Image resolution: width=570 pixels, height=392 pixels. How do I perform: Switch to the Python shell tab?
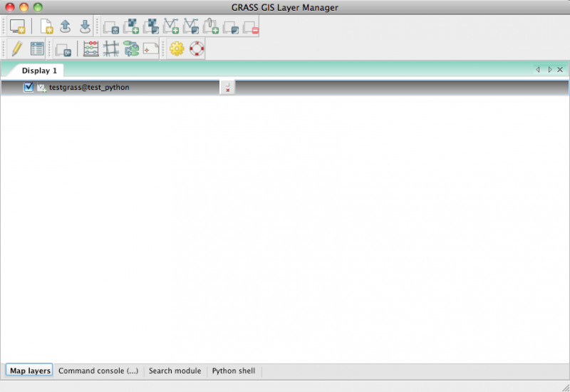point(233,371)
